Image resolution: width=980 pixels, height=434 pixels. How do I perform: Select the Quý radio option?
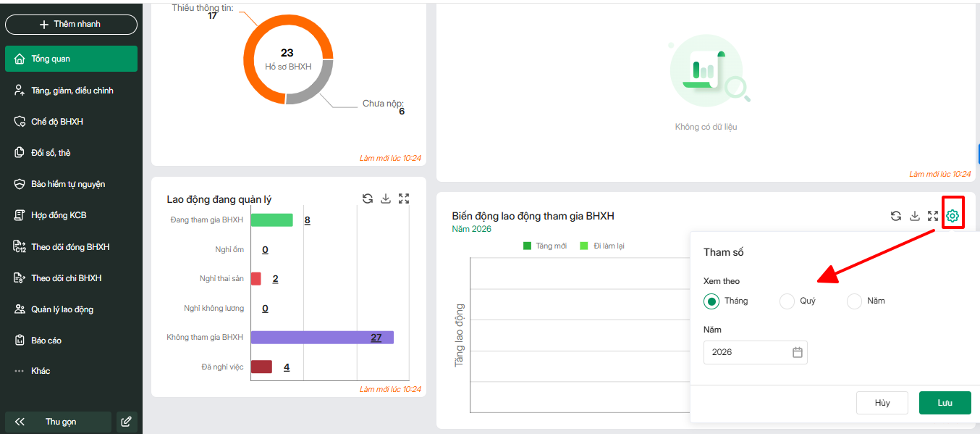787,301
